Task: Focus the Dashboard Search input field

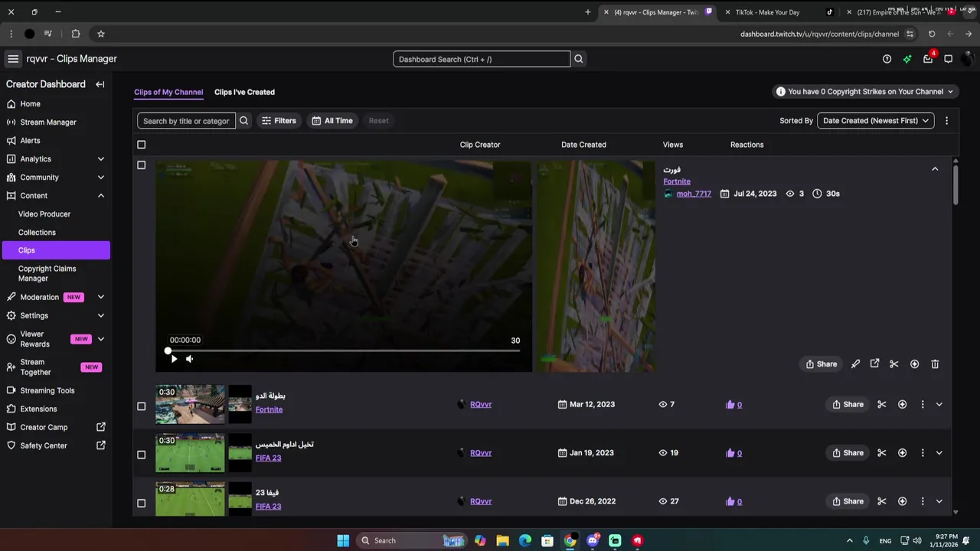Action: tap(482, 59)
